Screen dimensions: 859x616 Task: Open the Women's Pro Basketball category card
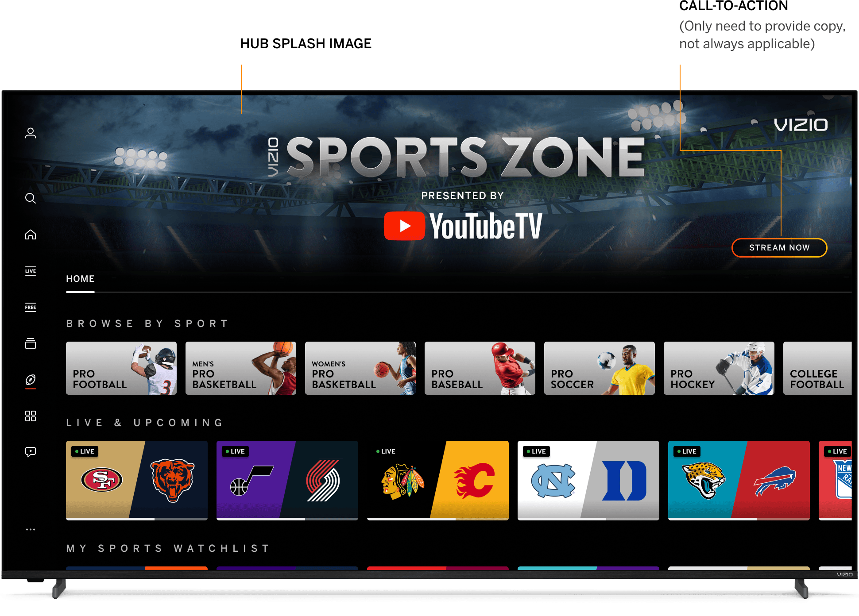360,368
